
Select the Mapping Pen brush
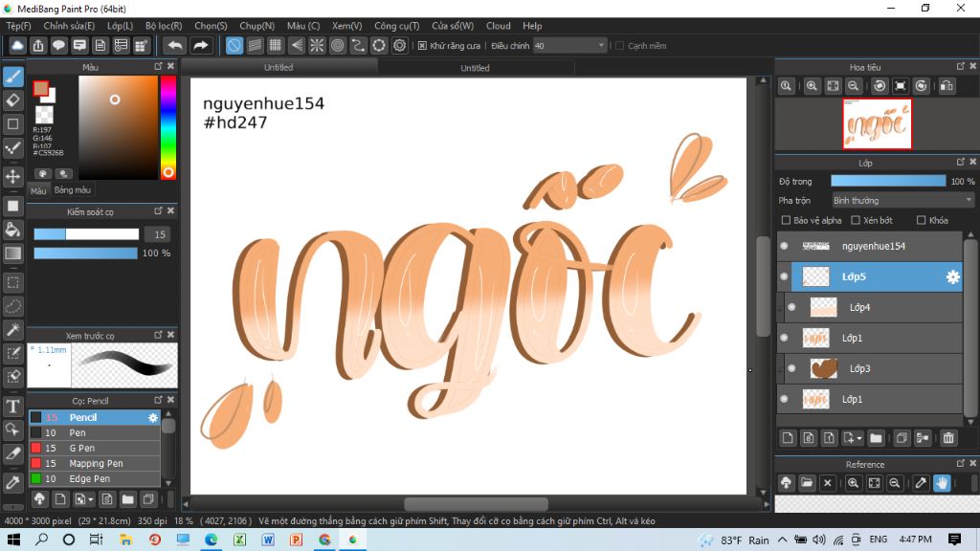pyautogui.click(x=95, y=464)
